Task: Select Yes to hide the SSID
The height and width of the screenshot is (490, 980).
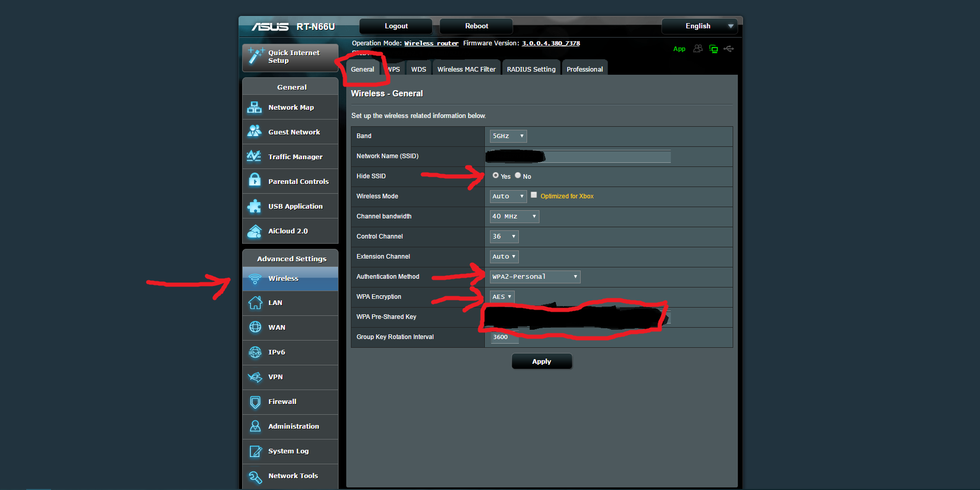Action: 495,176
